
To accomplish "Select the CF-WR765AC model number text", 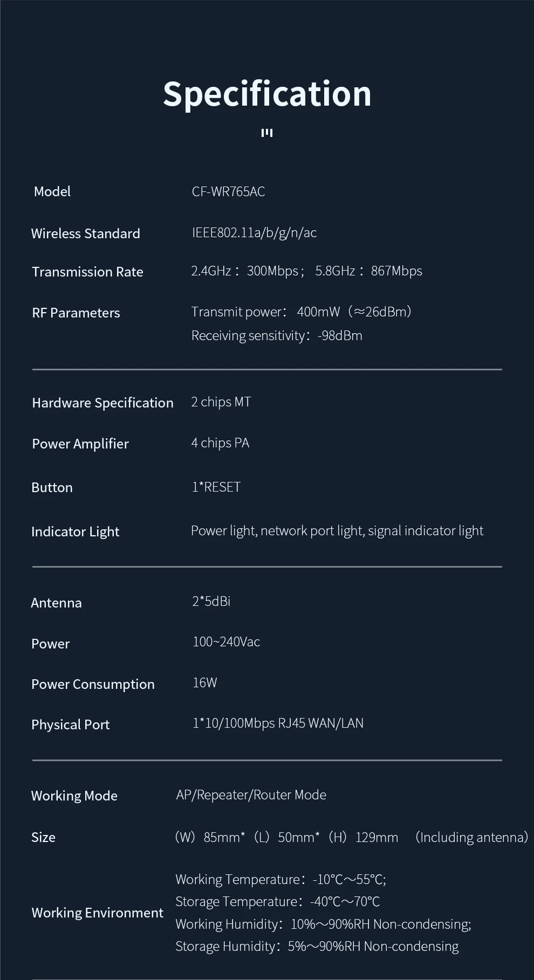I will click(228, 191).
